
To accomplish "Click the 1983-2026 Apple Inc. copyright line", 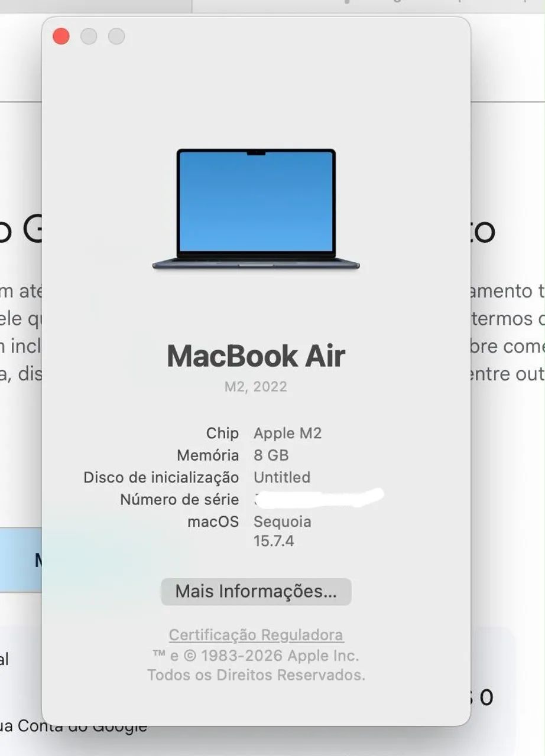I will point(256,656).
